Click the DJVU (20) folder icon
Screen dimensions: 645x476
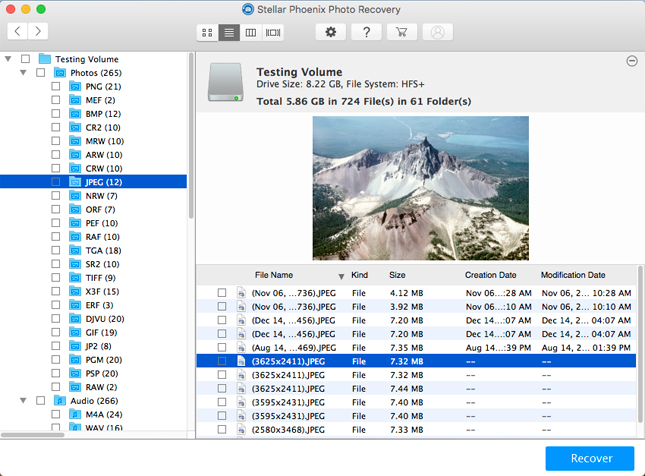click(75, 319)
